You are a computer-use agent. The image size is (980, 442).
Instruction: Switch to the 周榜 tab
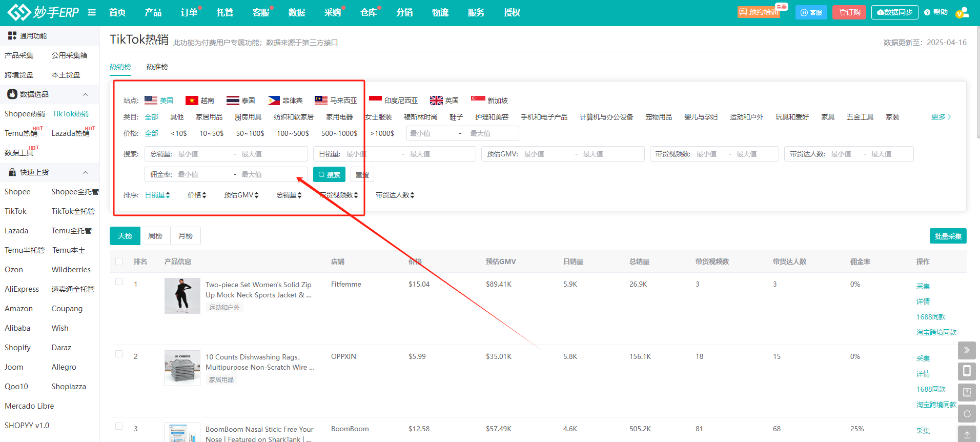pos(155,236)
